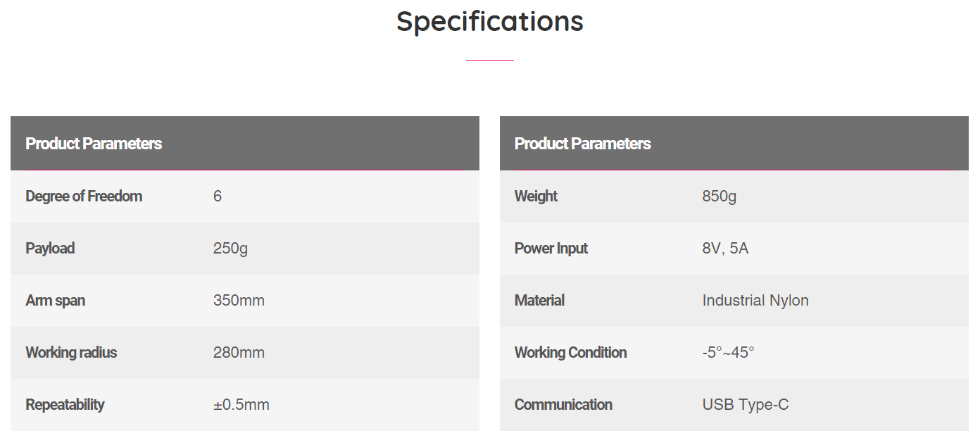Click the 250g payload value
The height and width of the screenshot is (438, 980).
point(230,249)
